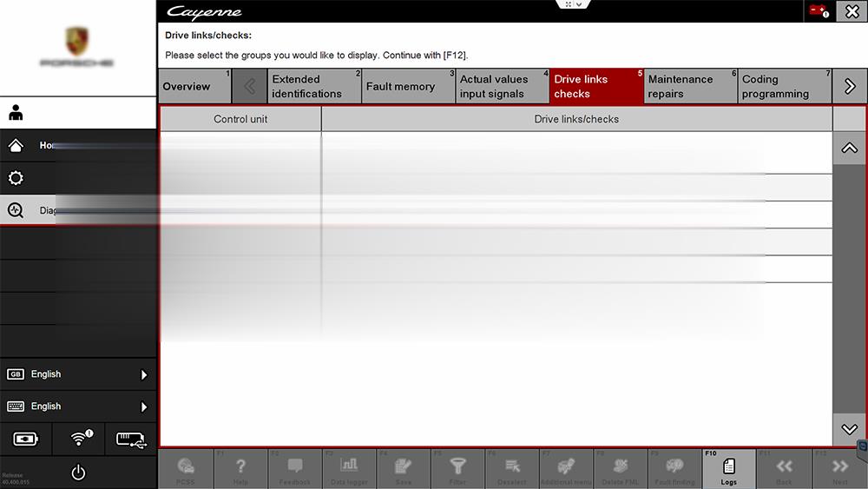The height and width of the screenshot is (489, 868).
Task: Click the USB VCI connection icon
Action: [131, 439]
